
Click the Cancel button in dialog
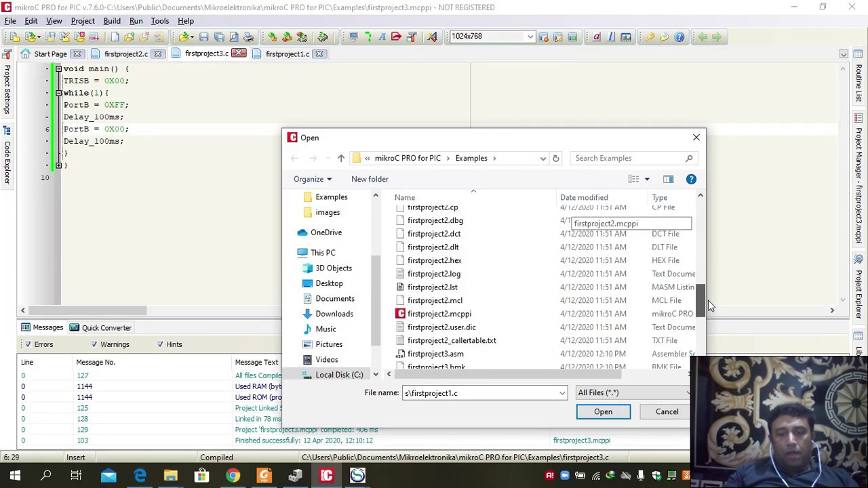tap(667, 411)
